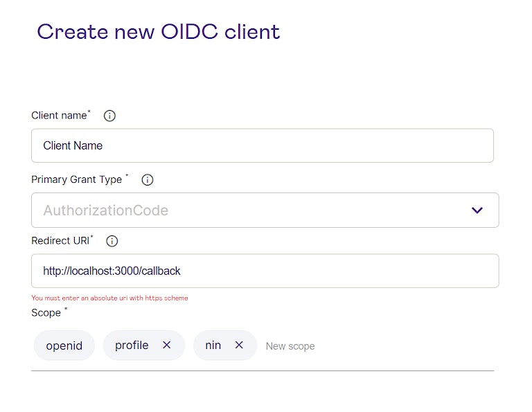Select the profile scope chip label
Image resolution: width=532 pixels, height=412 pixels.
point(132,345)
